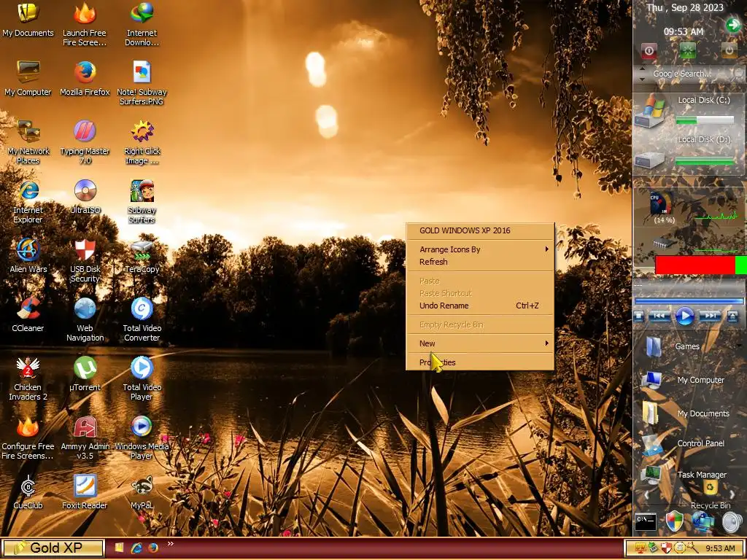Open the command prompt sidebar icon
This screenshot has width=747, height=560.
click(646, 522)
